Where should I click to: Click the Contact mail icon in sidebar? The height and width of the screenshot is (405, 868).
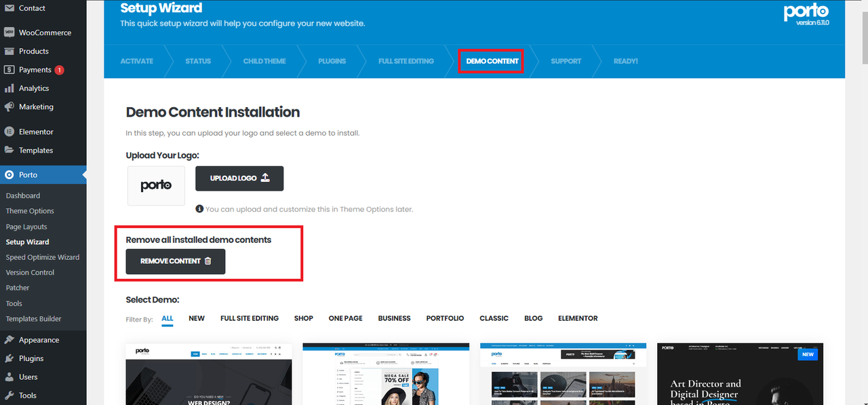click(x=9, y=8)
